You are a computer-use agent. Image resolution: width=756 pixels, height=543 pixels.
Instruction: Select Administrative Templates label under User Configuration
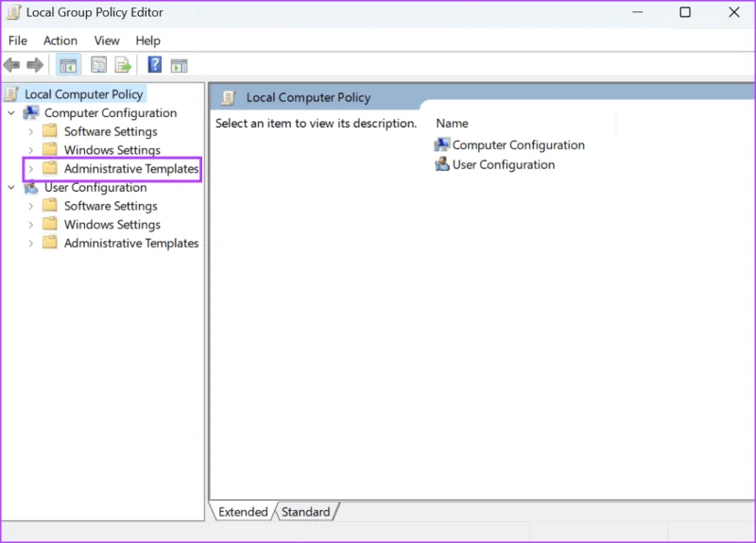pyautogui.click(x=131, y=243)
